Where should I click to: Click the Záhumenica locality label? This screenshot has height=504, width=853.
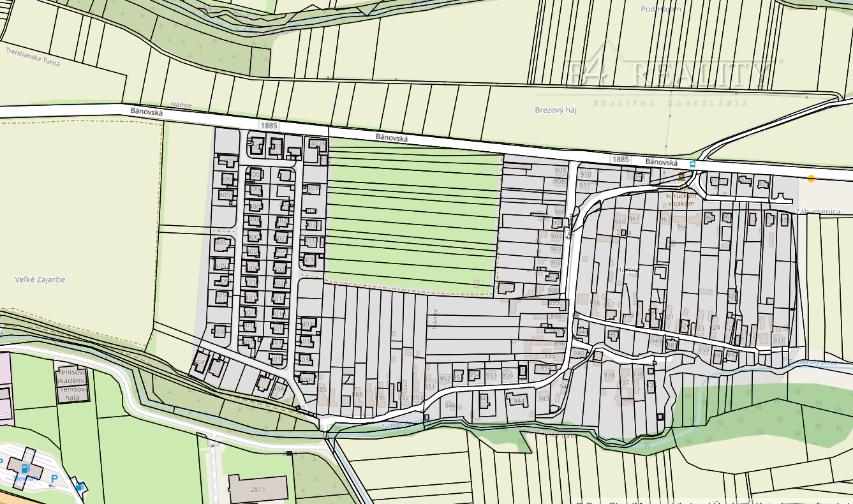[817, 211]
